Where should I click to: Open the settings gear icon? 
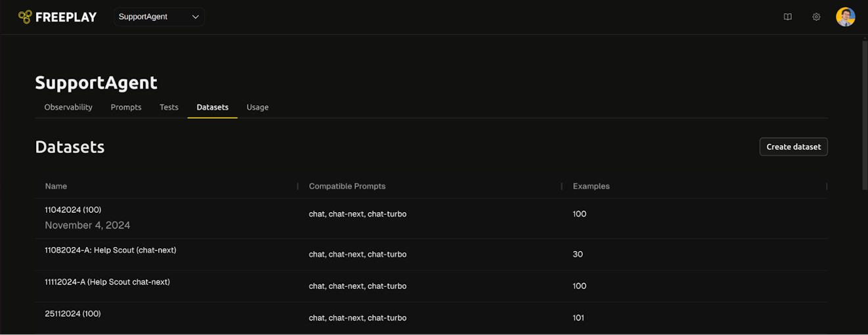816,17
